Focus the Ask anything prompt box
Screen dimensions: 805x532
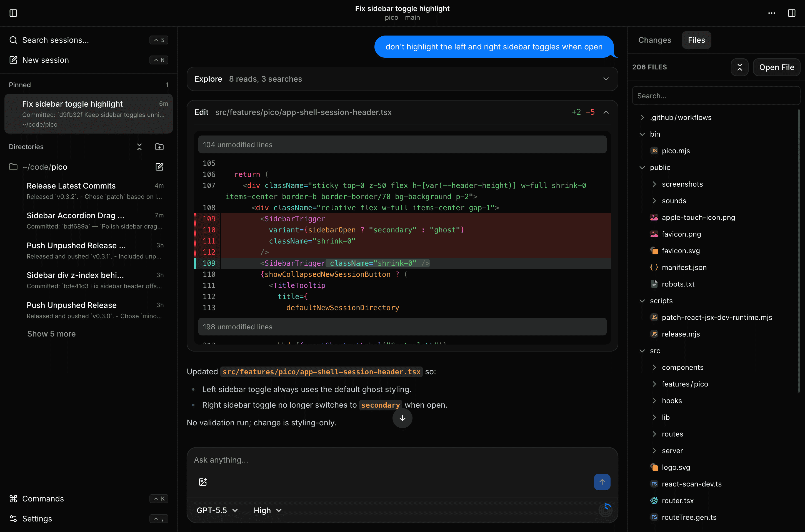402,460
